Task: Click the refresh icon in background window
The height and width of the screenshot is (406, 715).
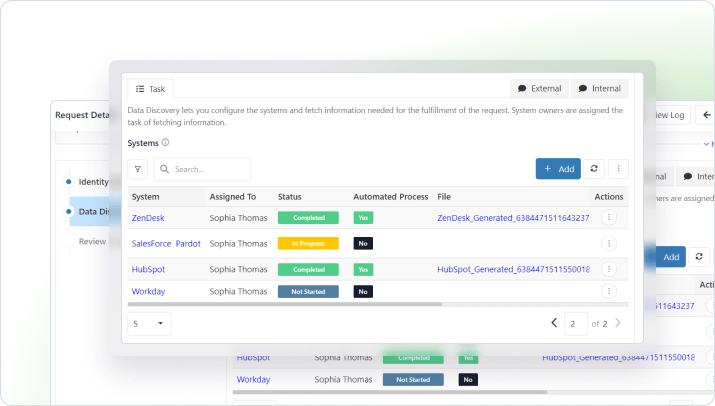Action: tap(699, 257)
